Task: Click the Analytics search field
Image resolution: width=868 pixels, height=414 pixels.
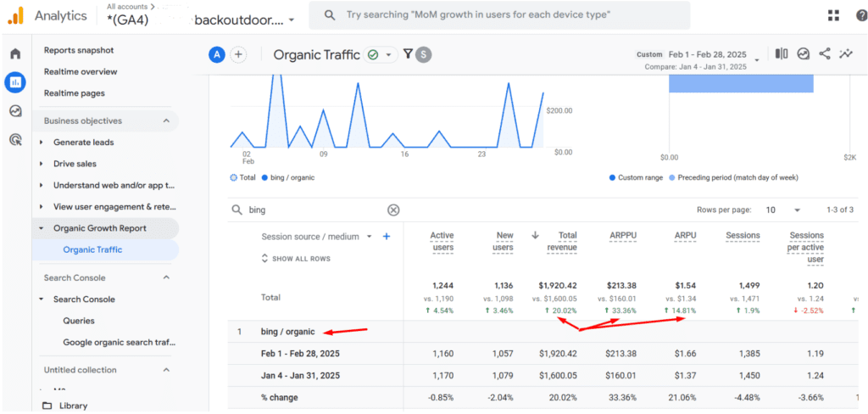Action: click(498, 16)
